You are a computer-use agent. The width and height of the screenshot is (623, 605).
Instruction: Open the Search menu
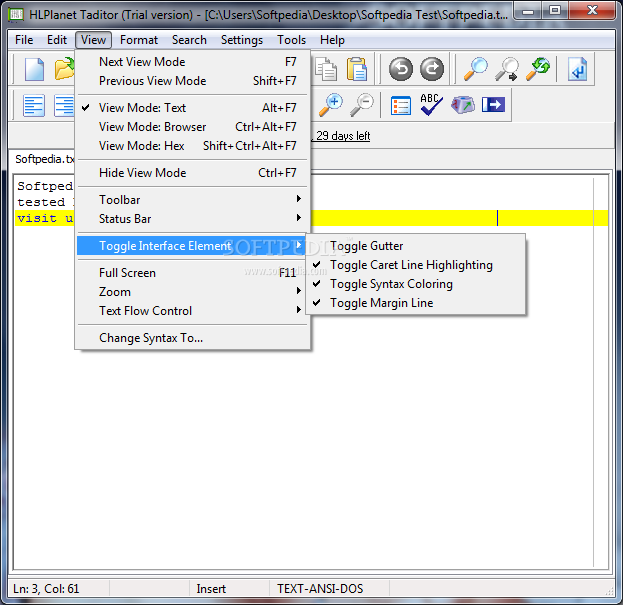(189, 40)
